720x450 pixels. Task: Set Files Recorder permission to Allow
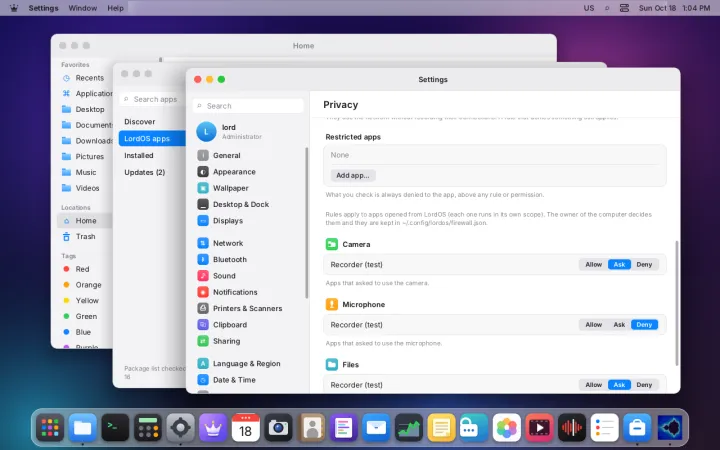tap(593, 385)
